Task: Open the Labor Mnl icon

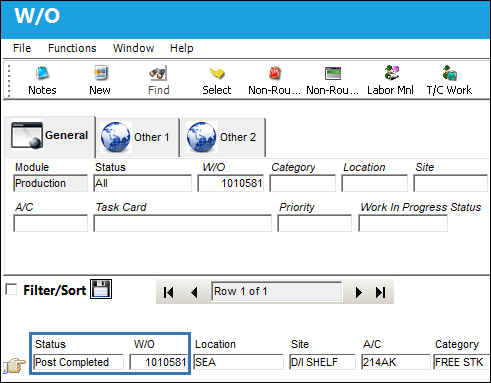Action: pyautogui.click(x=391, y=73)
